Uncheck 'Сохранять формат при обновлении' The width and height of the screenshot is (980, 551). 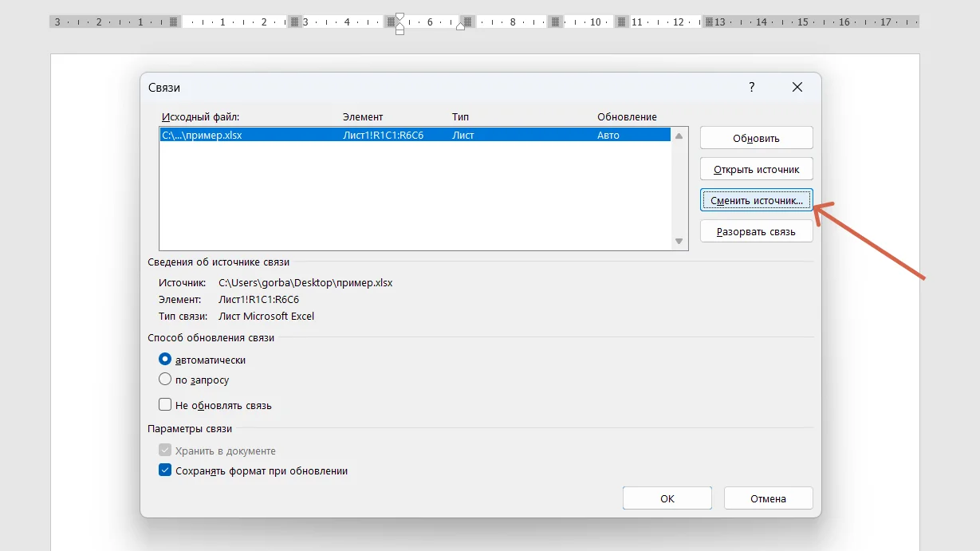[x=166, y=470]
